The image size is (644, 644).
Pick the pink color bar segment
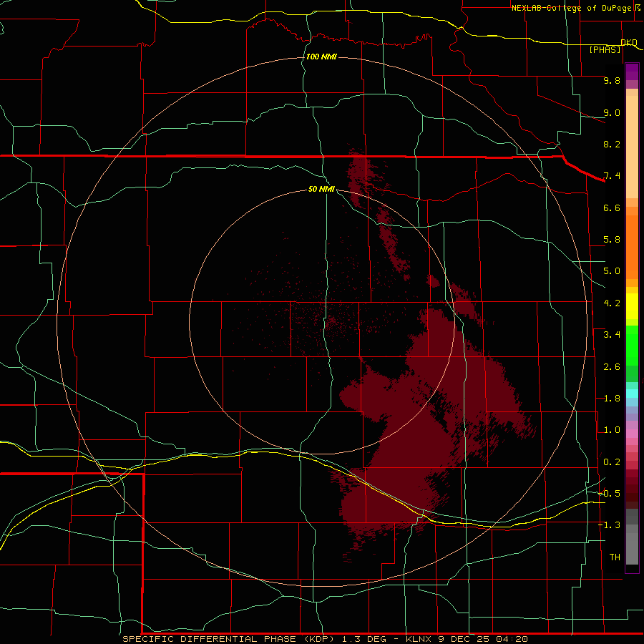[x=632, y=434]
